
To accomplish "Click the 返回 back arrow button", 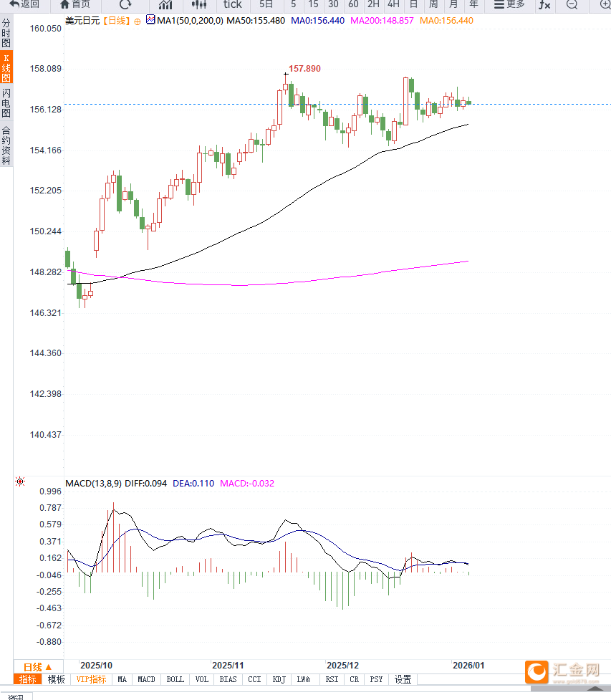I will (x=24, y=4).
